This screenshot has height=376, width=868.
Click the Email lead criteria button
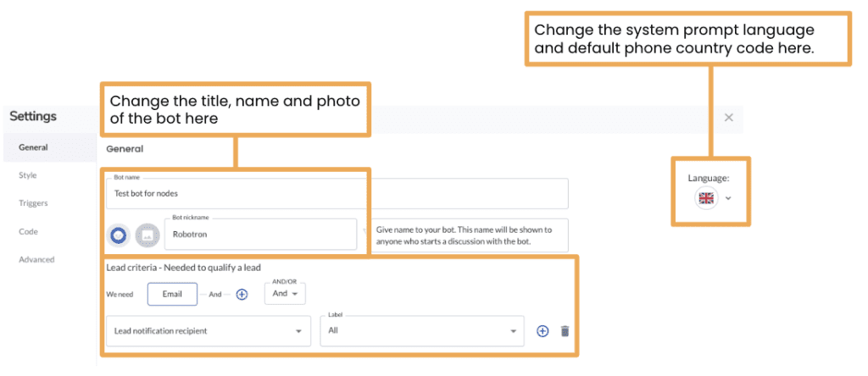point(172,294)
